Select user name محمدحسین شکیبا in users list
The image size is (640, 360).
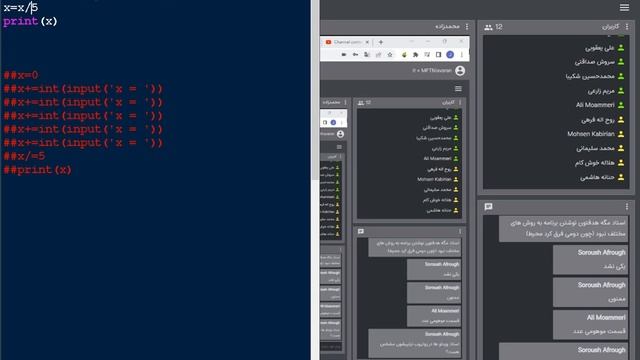tap(590, 76)
